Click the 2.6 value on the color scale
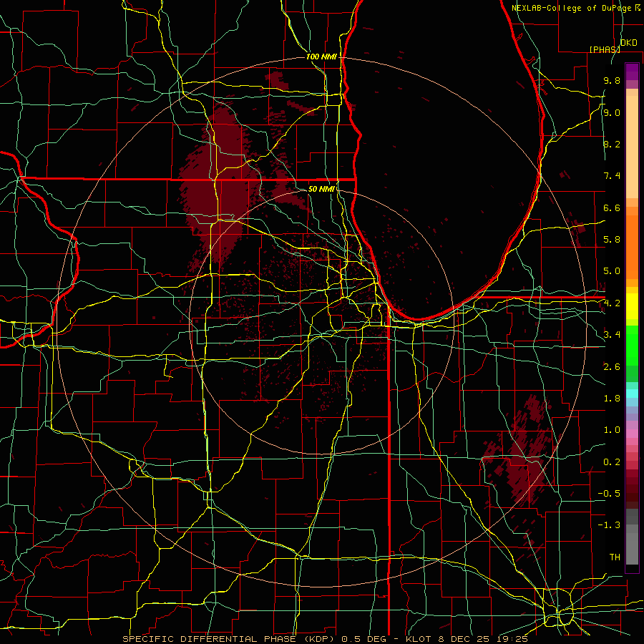Viewport: 644px width, 644px height. 612,367
